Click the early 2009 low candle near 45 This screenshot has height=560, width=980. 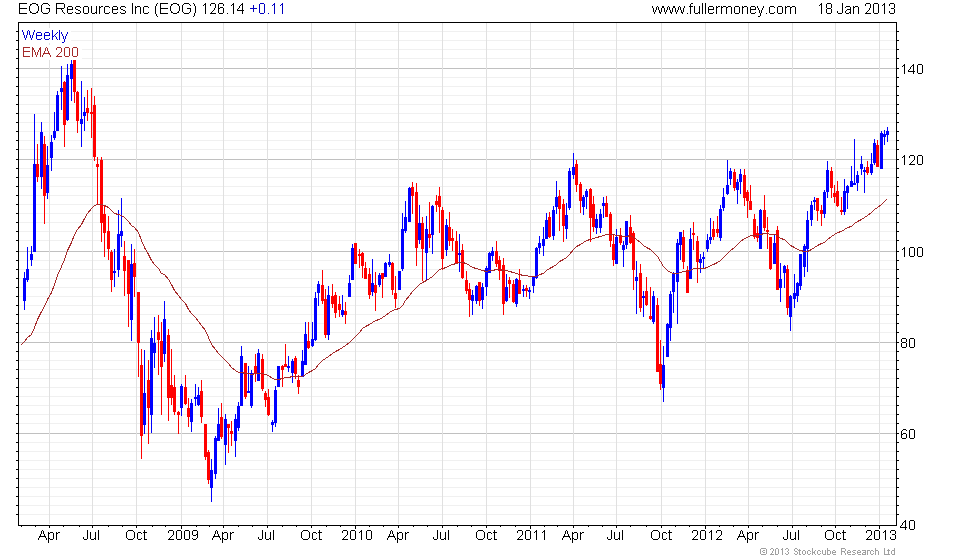point(211,480)
